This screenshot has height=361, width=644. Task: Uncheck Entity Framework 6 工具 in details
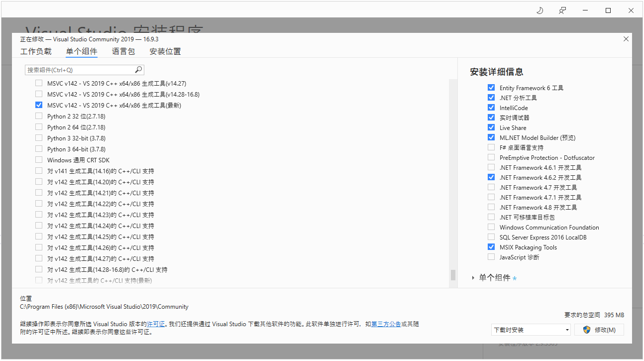pyautogui.click(x=491, y=88)
